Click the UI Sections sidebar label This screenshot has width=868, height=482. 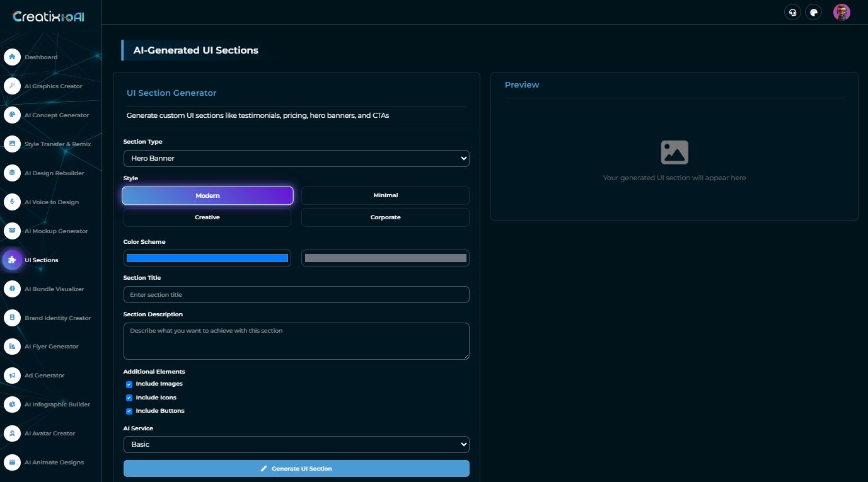(x=42, y=260)
